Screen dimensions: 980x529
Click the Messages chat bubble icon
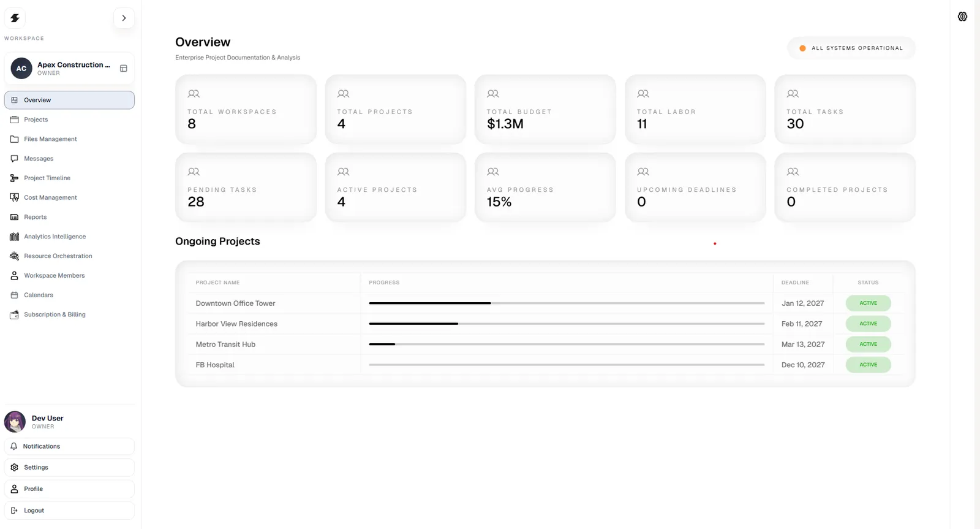point(14,159)
